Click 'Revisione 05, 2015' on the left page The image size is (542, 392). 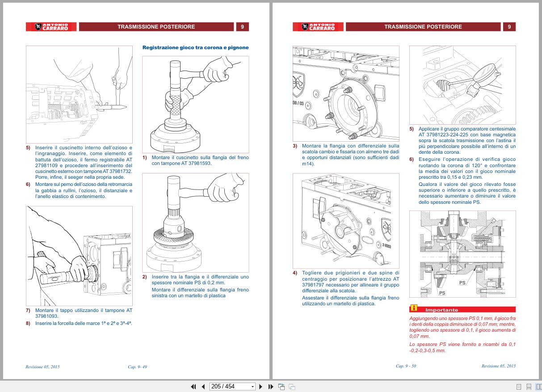42,367
